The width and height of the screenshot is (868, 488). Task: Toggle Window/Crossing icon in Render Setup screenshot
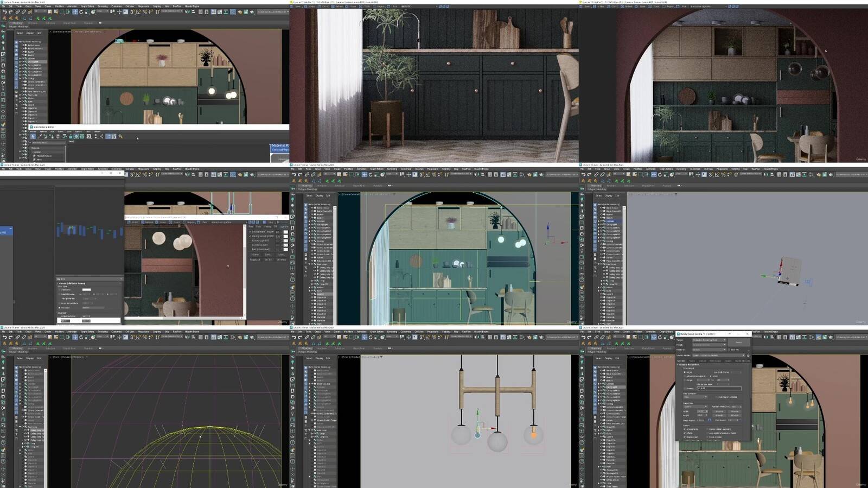pyautogui.click(x=647, y=337)
